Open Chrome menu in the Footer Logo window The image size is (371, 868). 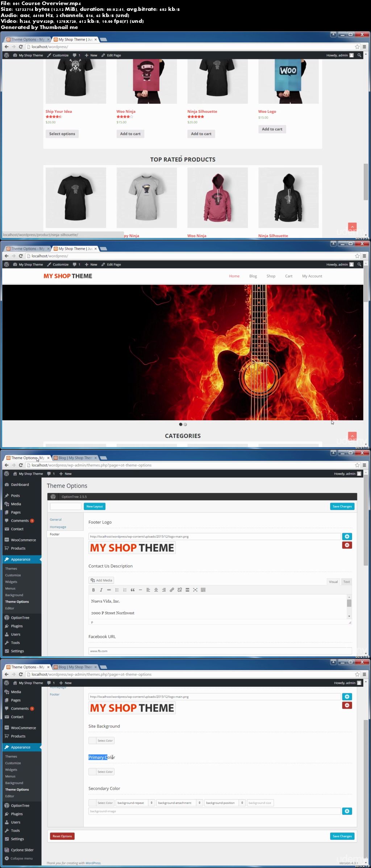[x=364, y=465]
